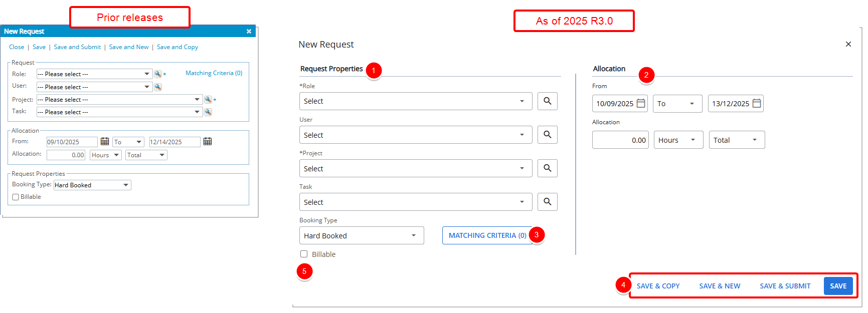This screenshot has width=868, height=313.
Task: Click the MATCHING CRITERIA (0) button
Action: click(x=487, y=235)
